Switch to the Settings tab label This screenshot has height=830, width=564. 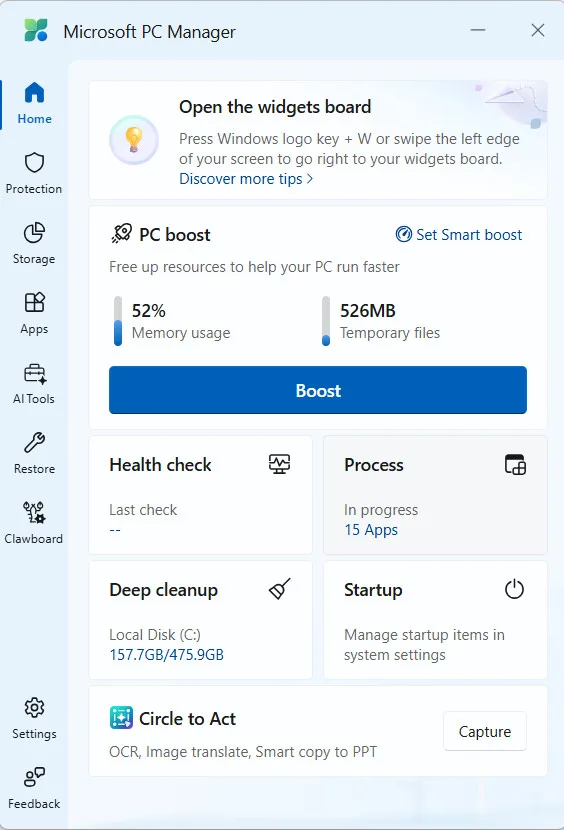point(34,734)
